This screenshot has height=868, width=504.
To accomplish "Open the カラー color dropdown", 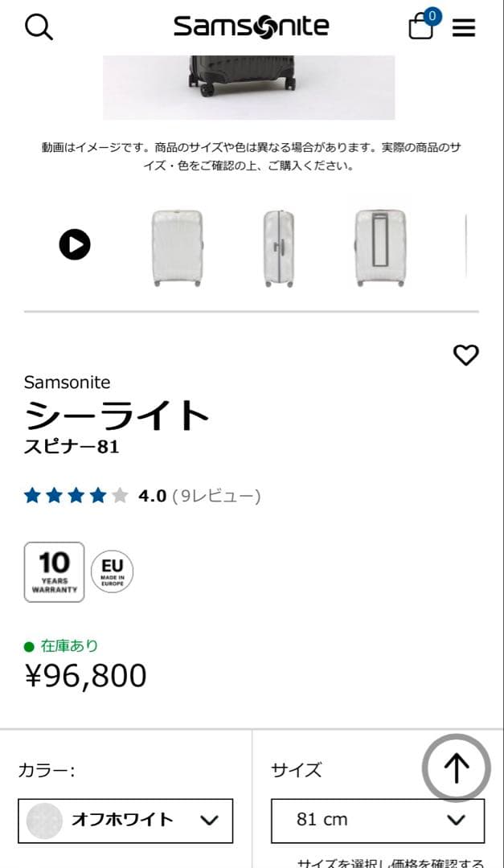I will (125, 821).
